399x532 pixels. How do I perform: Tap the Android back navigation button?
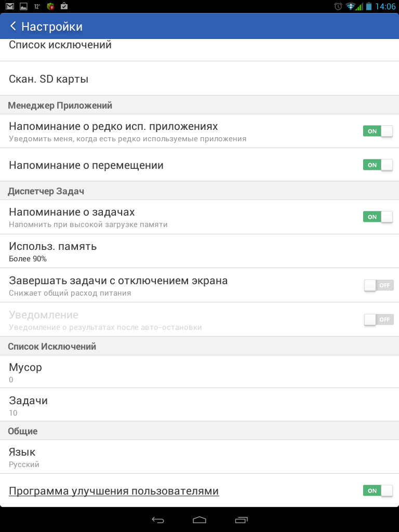[x=158, y=520]
